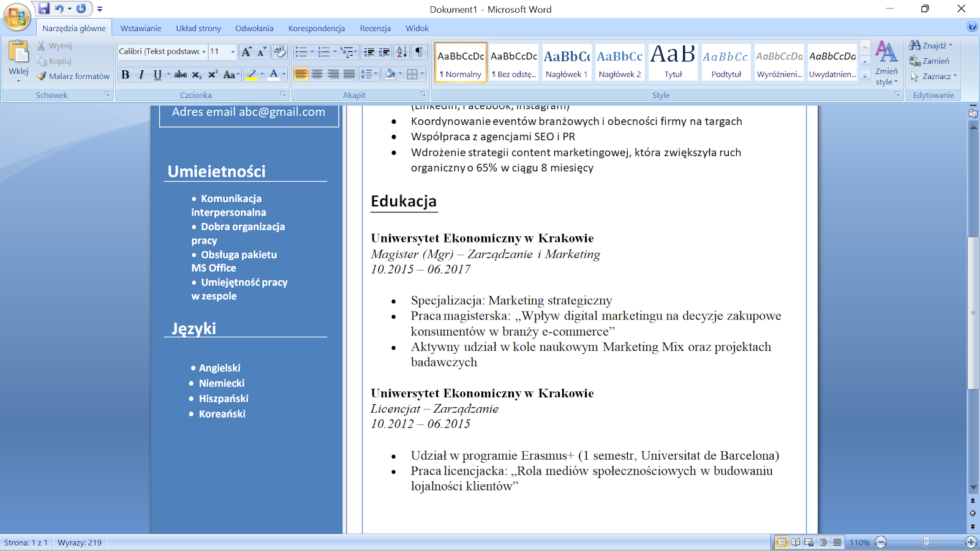Open the font size dropdown
The width and height of the screenshot is (980, 551).
tap(233, 52)
